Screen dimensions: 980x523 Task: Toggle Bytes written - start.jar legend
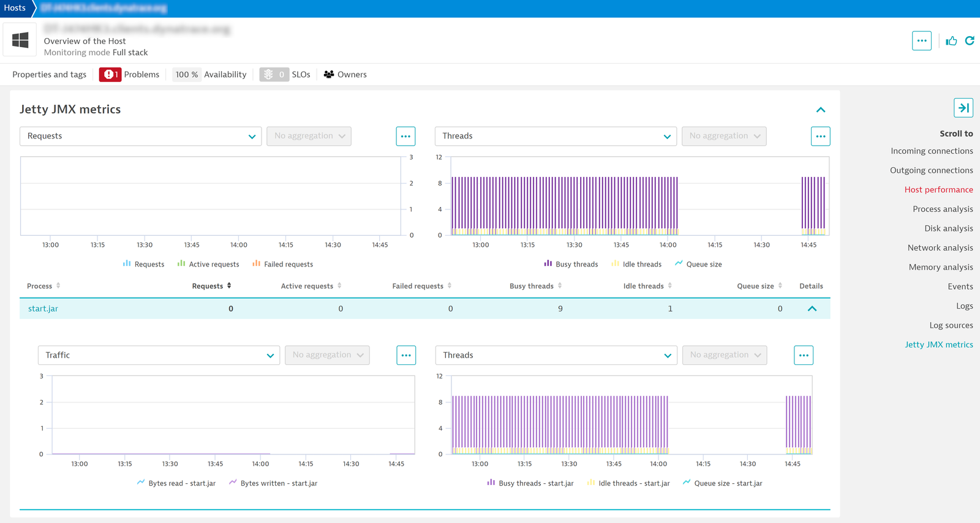(x=273, y=483)
